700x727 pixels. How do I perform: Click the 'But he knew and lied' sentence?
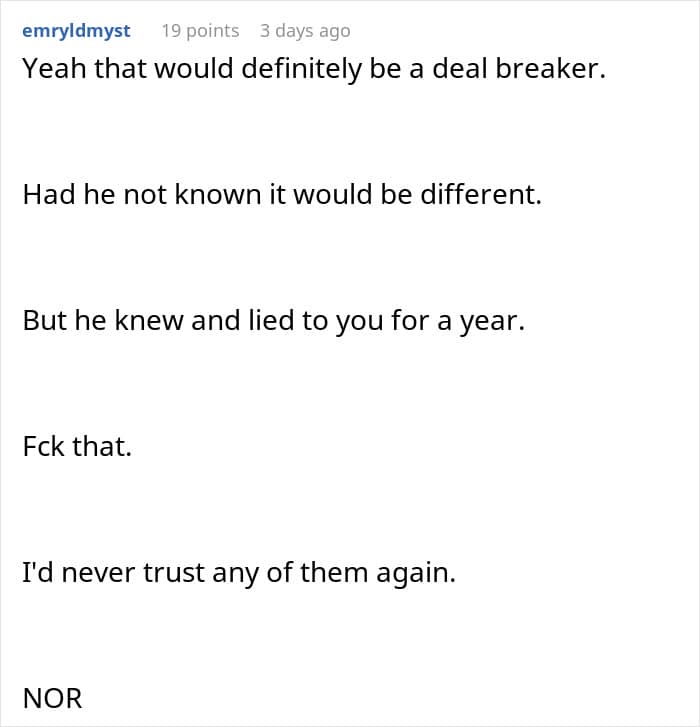[x=272, y=324]
